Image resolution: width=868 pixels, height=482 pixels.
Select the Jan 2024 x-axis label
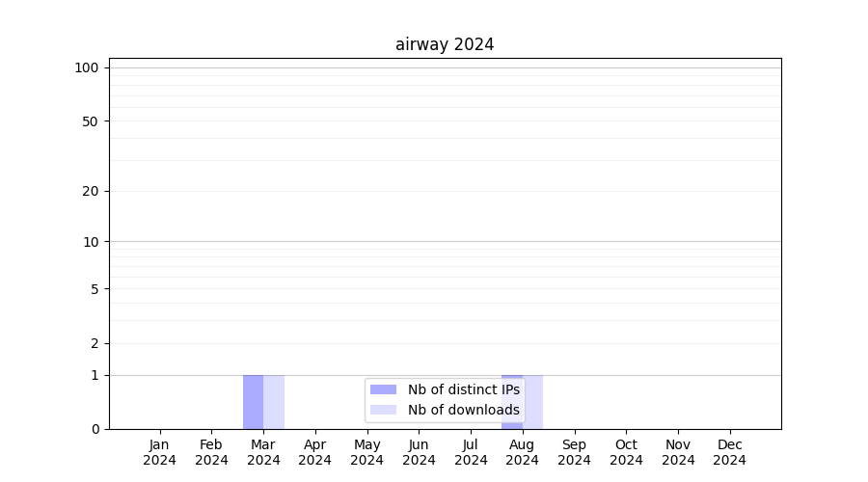point(159,452)
